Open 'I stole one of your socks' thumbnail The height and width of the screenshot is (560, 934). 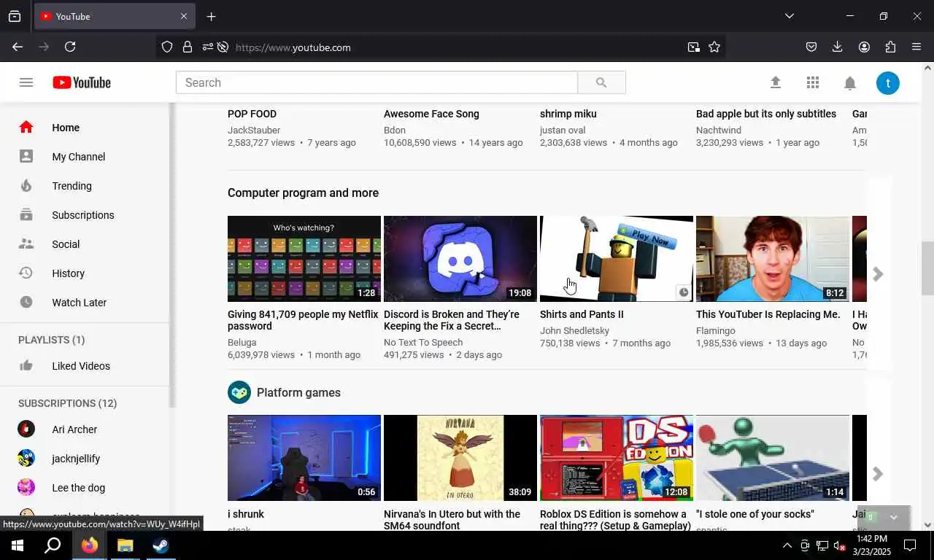[773, 458]
